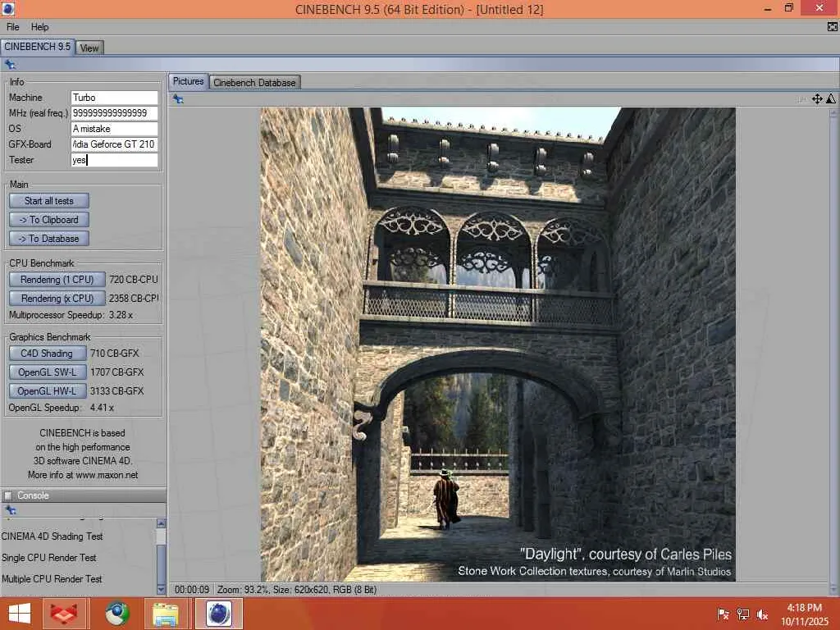
Task: Toggle the Console panel checkbox
Action: pos(8,495)
